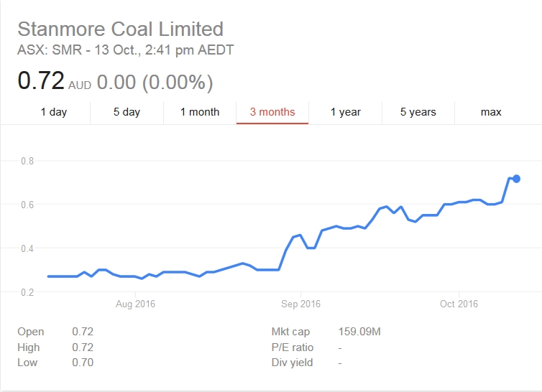Click the P/E ratio label
Image resolution: width=542 pixels, height=392 pixels.
[293, 347]
